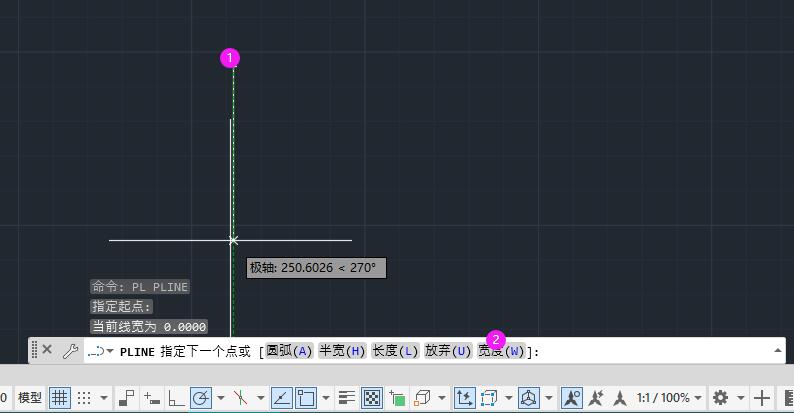Toggle dynamic input icon
794x413 pixels.
151,398
